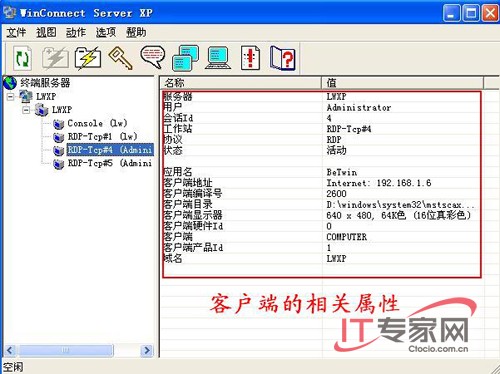Image resolution: width=500 pixels, height=374 pixels.
Task: Select the RDP-Tcp#1 (lw) session
Action: coord(102,137)
